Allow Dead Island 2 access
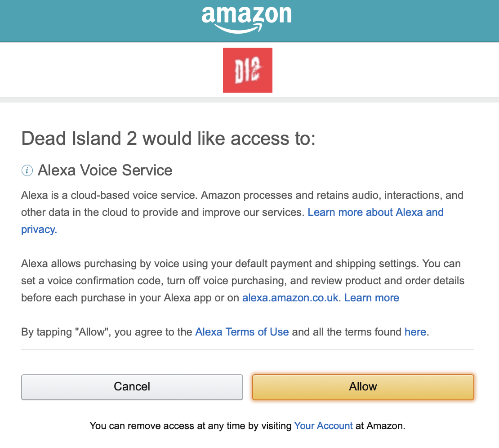 coord(363,387)
